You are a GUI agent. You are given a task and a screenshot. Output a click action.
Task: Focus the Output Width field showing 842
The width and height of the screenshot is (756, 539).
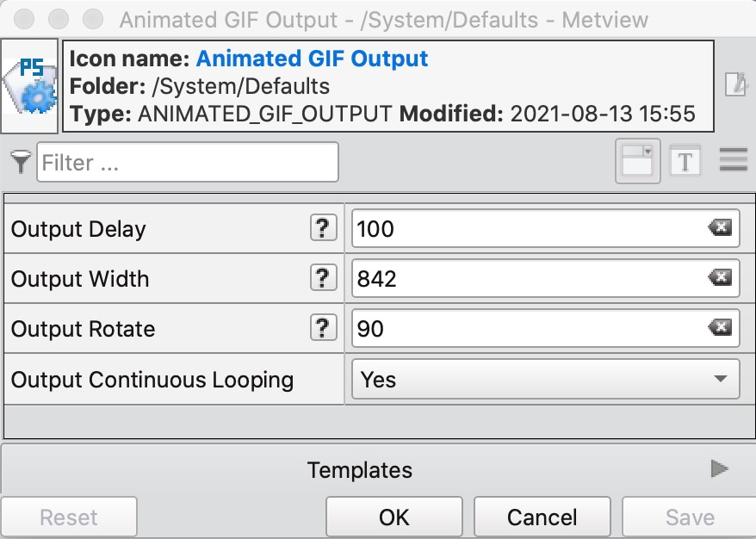pyautogui.click(x=546, y=278)
